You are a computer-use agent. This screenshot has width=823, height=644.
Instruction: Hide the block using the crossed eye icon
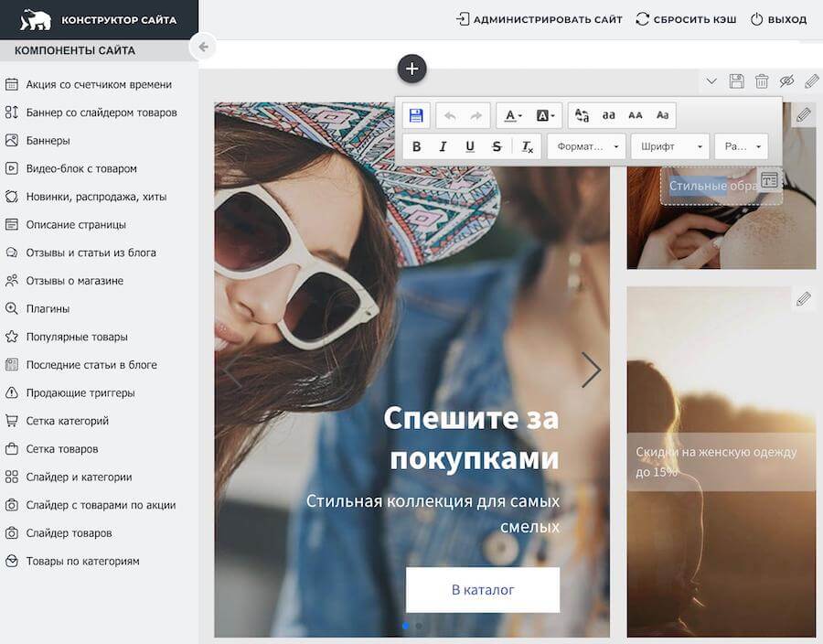(x=787, y=80)
